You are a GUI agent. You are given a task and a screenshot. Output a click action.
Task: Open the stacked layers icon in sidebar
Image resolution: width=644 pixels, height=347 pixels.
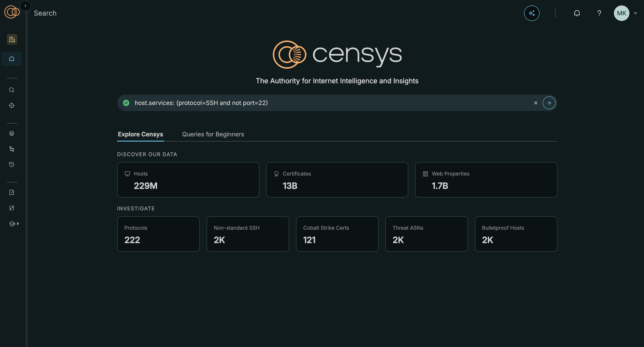tap(12, 133)
